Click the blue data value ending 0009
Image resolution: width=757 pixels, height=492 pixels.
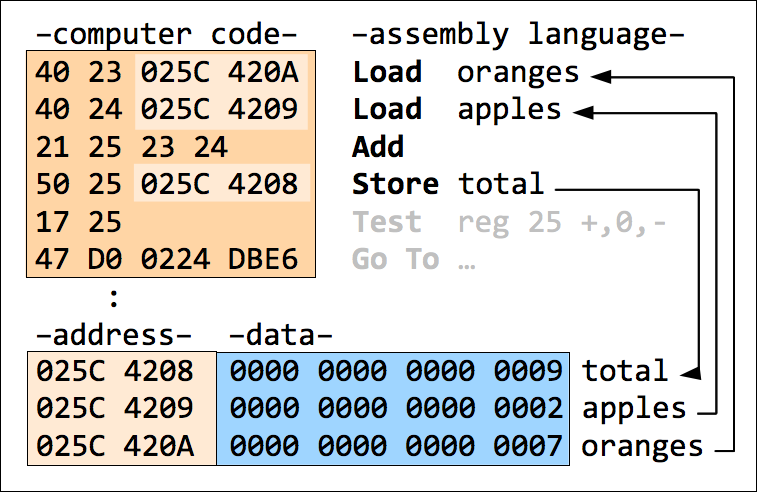(x=396, y=371)
